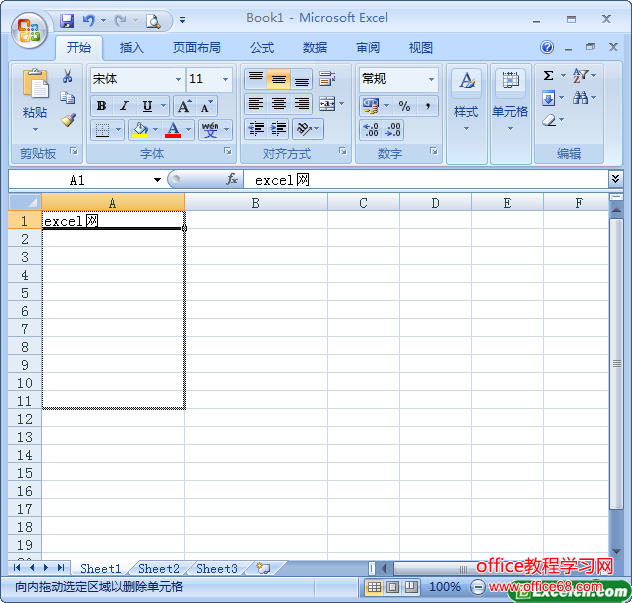Switch to the 数据 tab

[x=315, y=48]
